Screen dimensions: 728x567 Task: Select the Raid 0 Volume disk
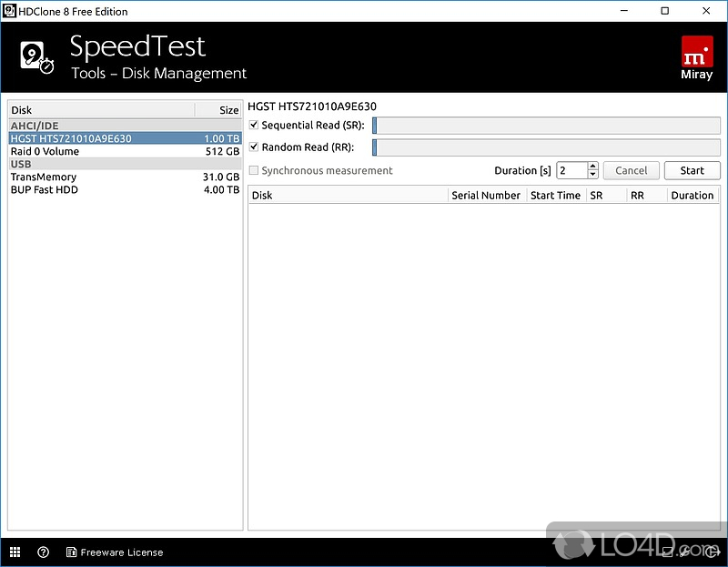[x=45, y=152]
